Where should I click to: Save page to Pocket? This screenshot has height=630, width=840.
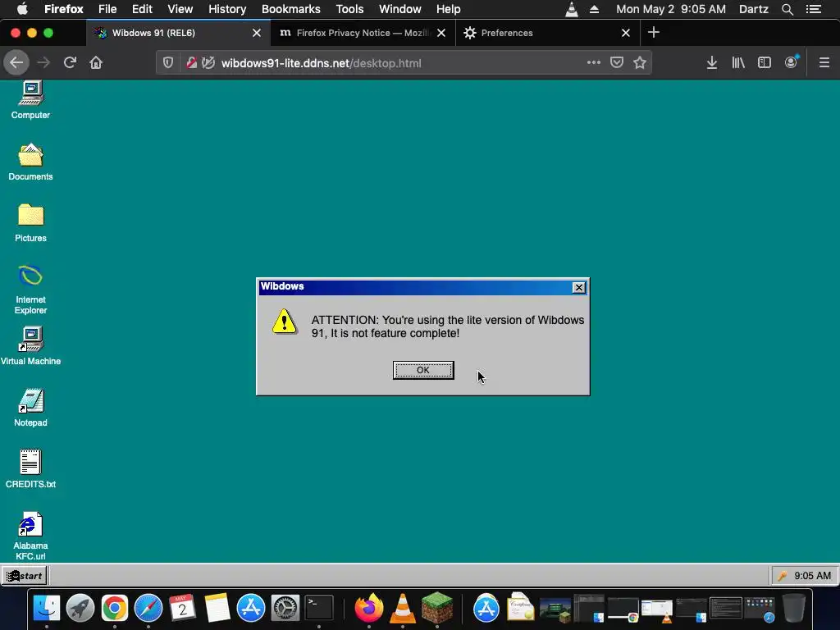(x=617, y=62)
